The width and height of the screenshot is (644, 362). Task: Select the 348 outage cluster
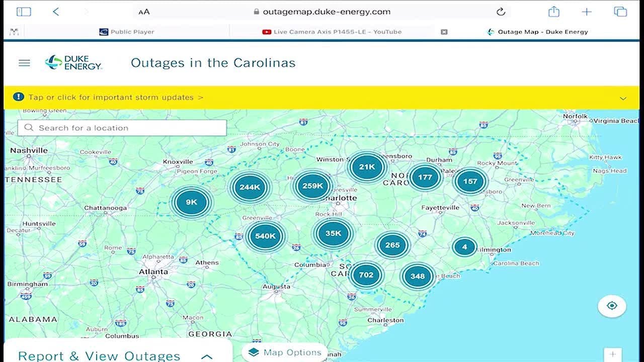[418, 276]
